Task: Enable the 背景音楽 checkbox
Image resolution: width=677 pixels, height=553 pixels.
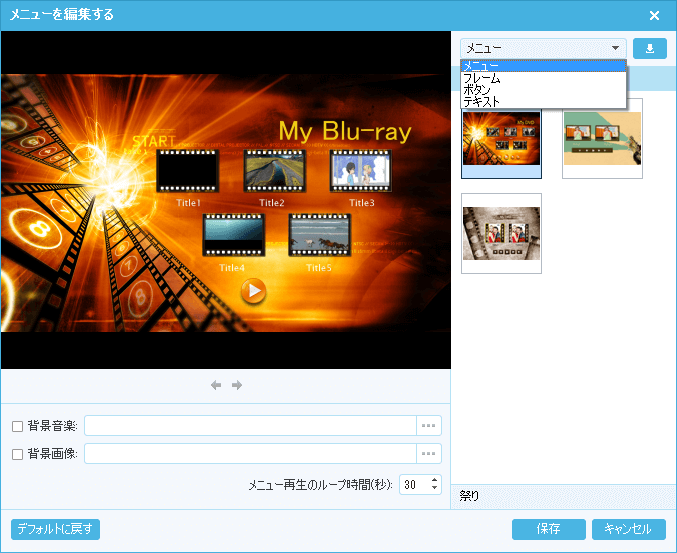Action: point(18,426)
